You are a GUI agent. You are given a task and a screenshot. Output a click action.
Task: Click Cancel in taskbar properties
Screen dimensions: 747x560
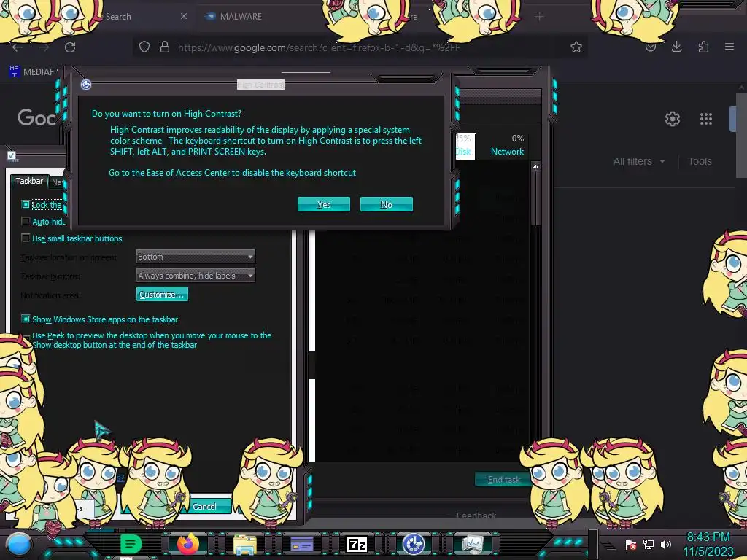[x=204, y=506]
